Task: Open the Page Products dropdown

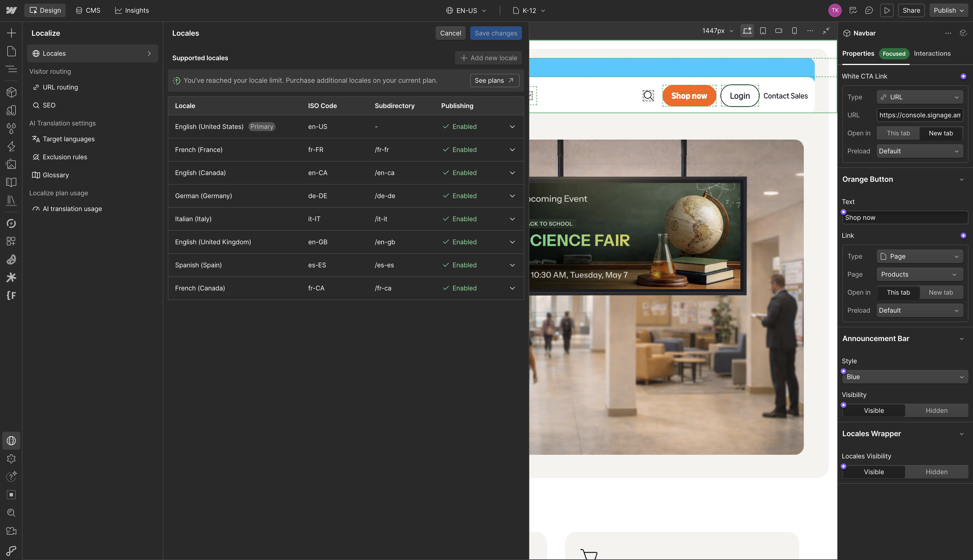Action: pyautogui.click(x=920, y=274)
